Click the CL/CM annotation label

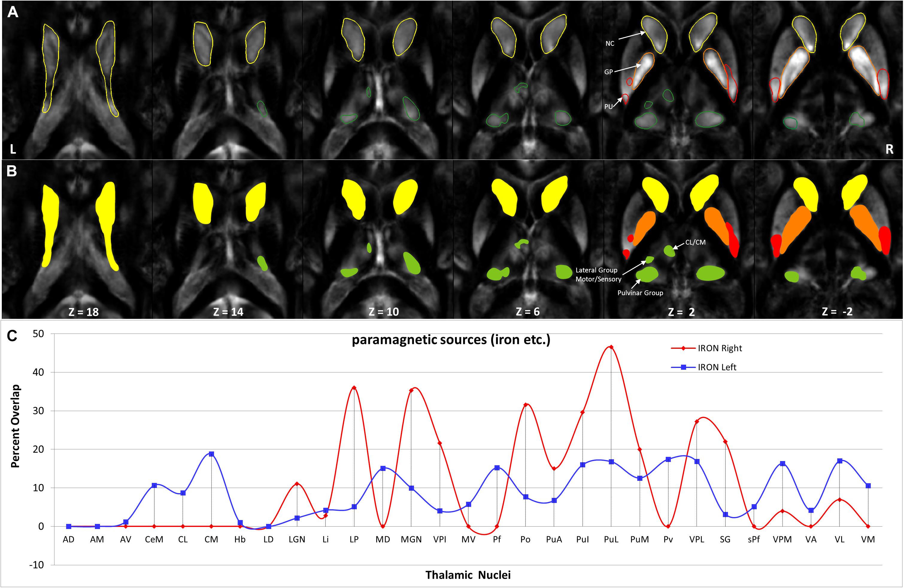pos(695,242)
